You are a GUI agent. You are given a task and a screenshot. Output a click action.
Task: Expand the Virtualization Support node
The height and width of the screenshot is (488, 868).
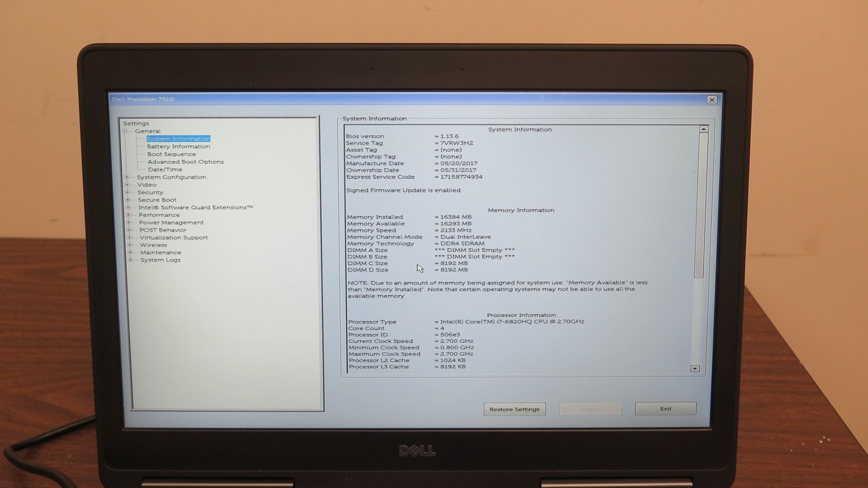pos(129,237)
